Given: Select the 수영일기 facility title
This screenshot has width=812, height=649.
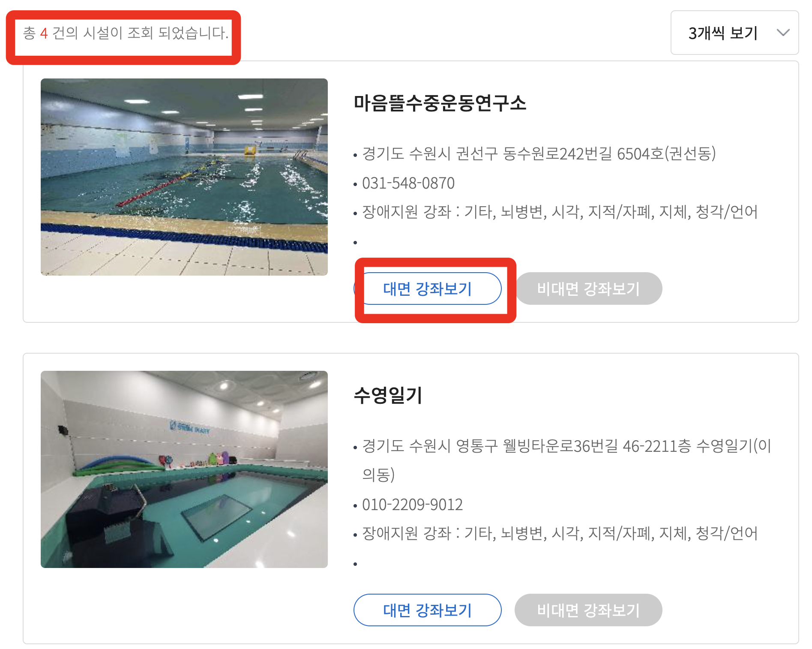Looking at the screenshot, I should pos(388,395).
